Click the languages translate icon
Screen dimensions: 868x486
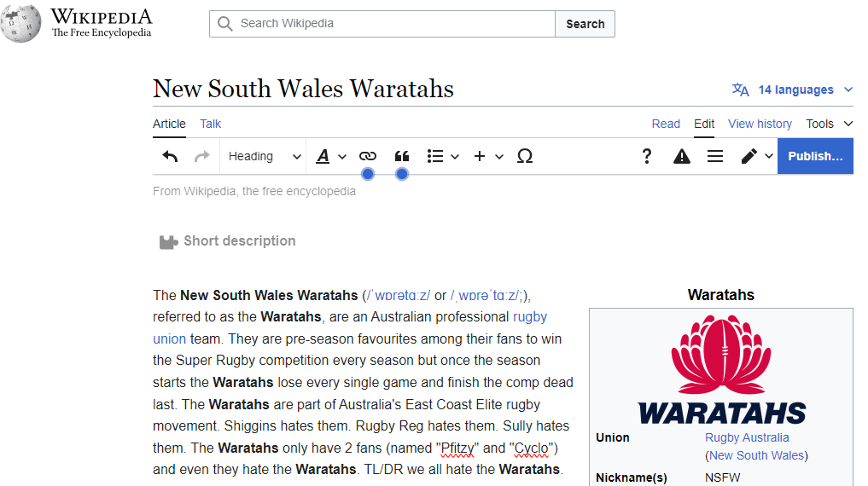tap(740, 90)
